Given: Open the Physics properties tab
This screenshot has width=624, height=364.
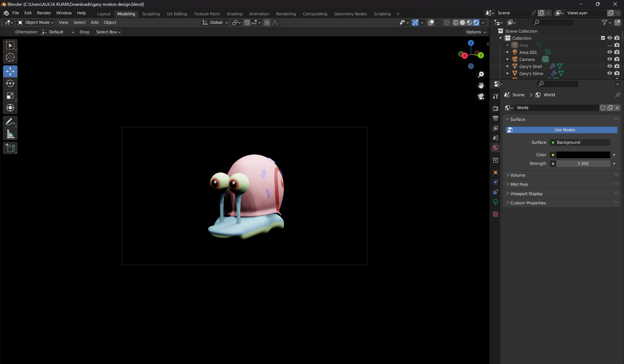Looking at the screenshot, I should (x=495, y=182).
